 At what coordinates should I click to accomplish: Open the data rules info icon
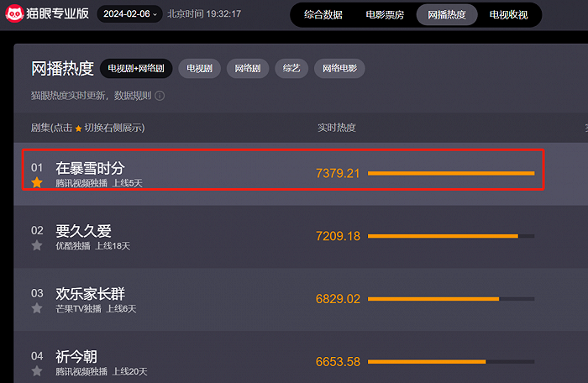point(160,96)
